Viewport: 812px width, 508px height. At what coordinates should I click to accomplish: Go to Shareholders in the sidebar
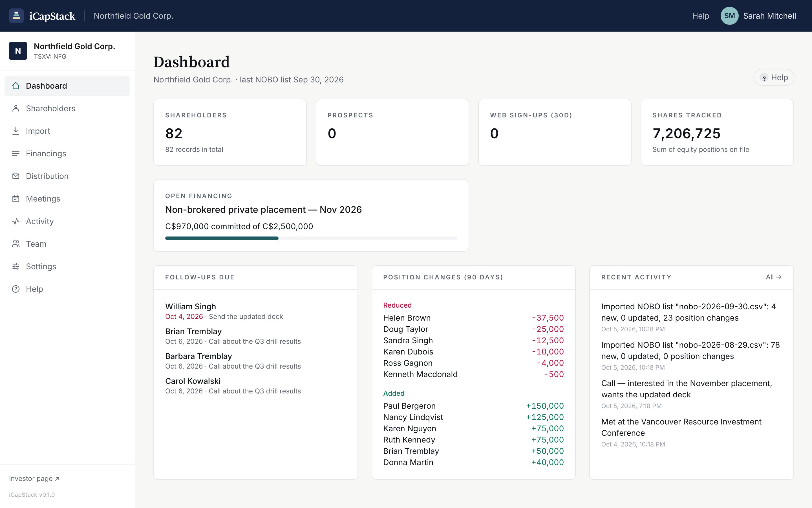67,108
